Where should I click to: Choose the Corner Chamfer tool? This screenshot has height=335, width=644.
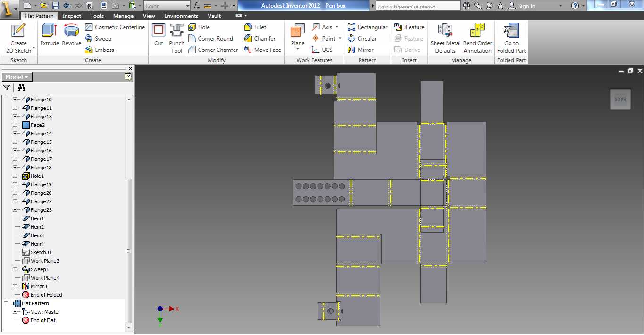pyautogui.click(x=213, y=50)
